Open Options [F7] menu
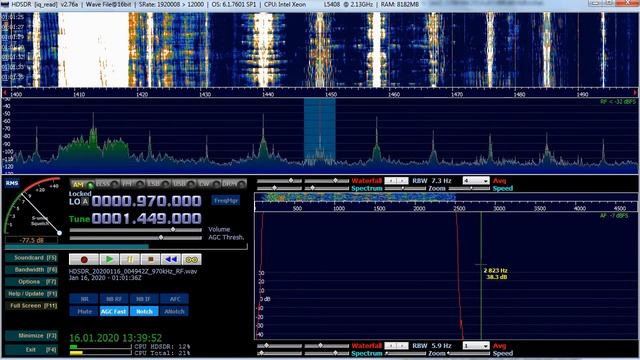Image resolution: width=640 pixels, height=360 pixels. pos(31,282)
